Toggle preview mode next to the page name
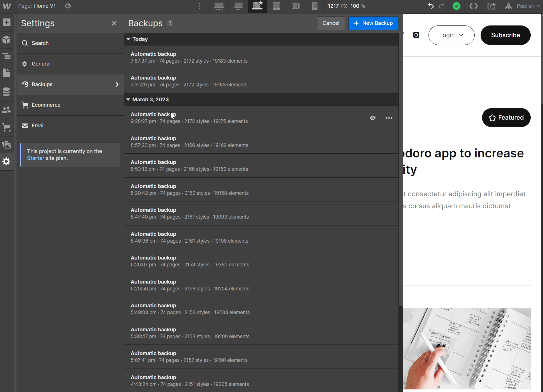 click(x=68, y=6)
